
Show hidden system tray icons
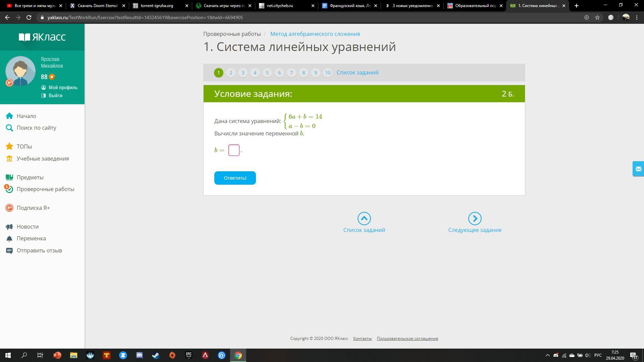pyautogui.click(x=548, y=355)
